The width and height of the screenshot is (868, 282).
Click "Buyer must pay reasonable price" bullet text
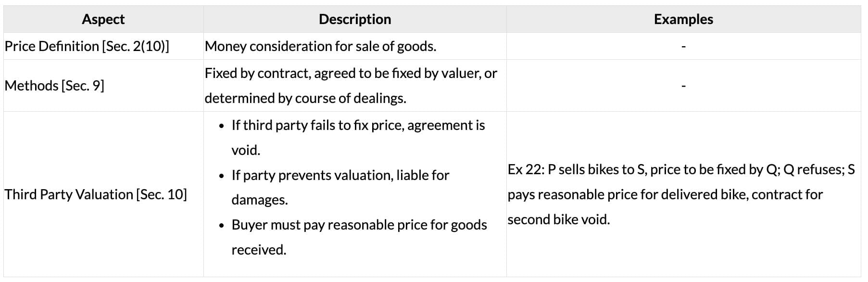click(x=359, y=225)
